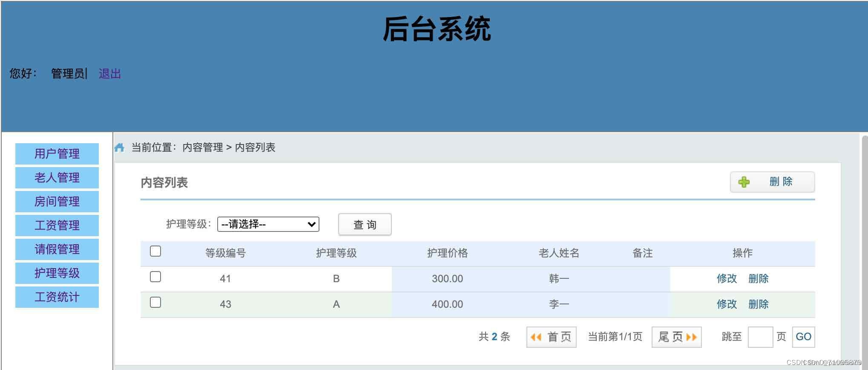868x370 pixels.
Task: Click the 300.00 price cell
Action: [447, 279]
